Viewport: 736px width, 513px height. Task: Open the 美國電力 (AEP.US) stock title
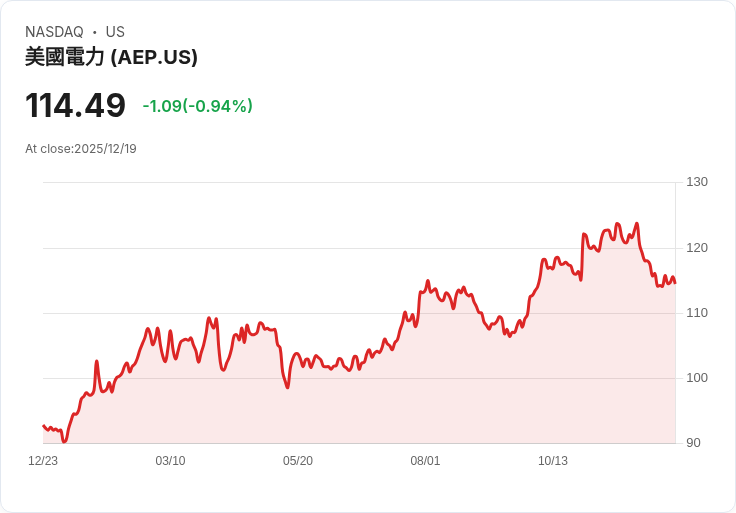[x=111, y=57]
